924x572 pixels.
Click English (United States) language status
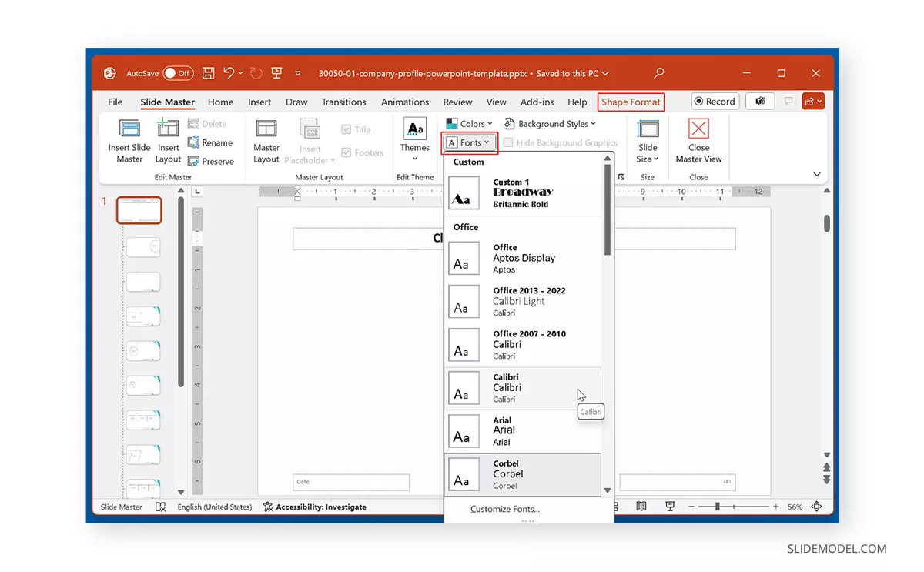214,507
